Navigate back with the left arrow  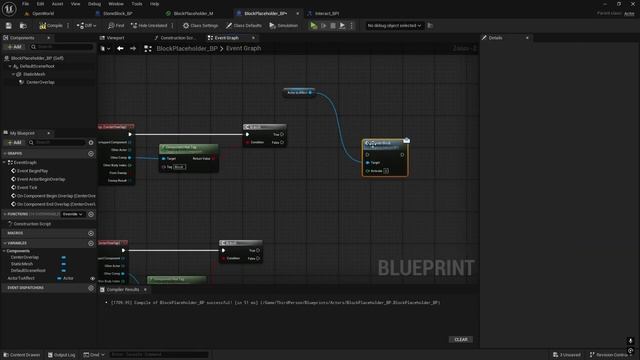120,49
